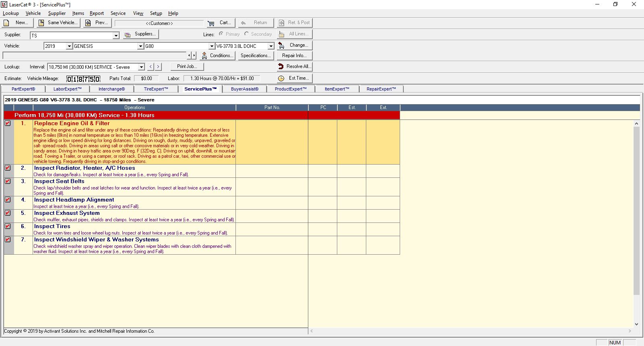
Task: Click the Ret. & Post icon
Action: click(x=282, y=23)
